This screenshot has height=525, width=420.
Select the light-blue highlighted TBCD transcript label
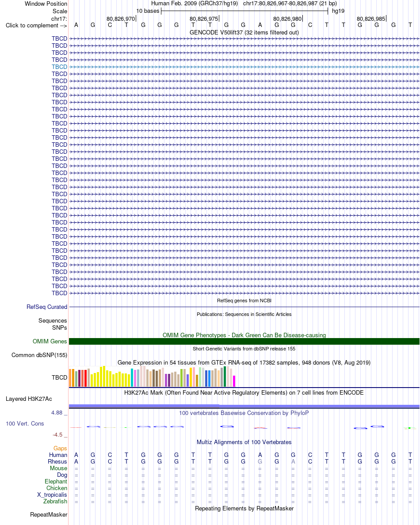[x=59, y=67]
